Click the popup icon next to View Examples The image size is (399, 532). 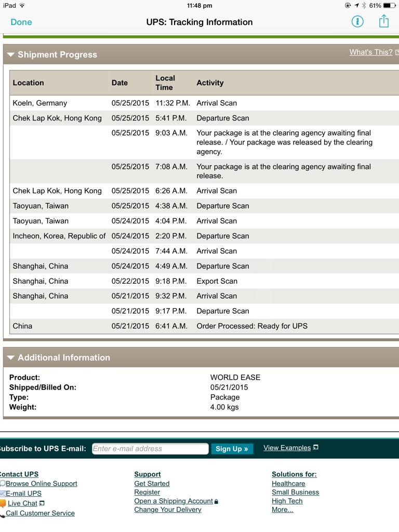315,447
